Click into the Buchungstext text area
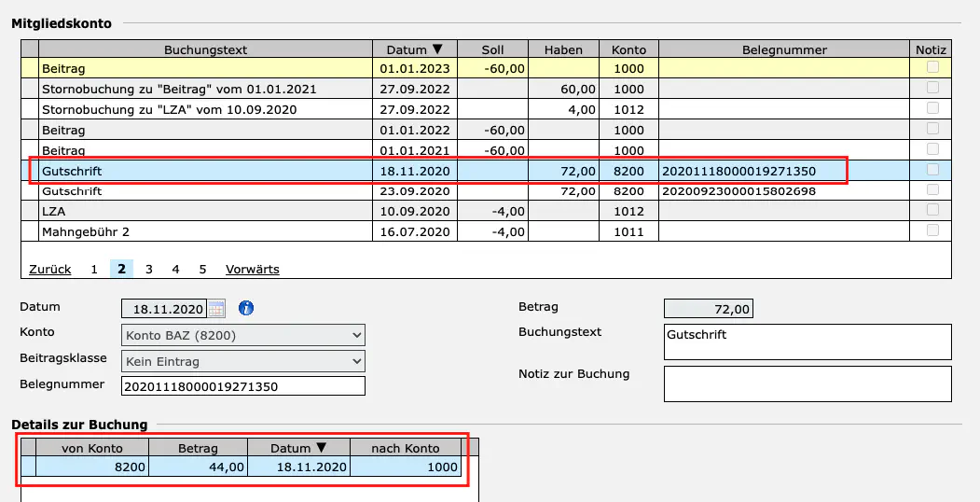Viewport: 980px width, 502px height. pos(807,342)
